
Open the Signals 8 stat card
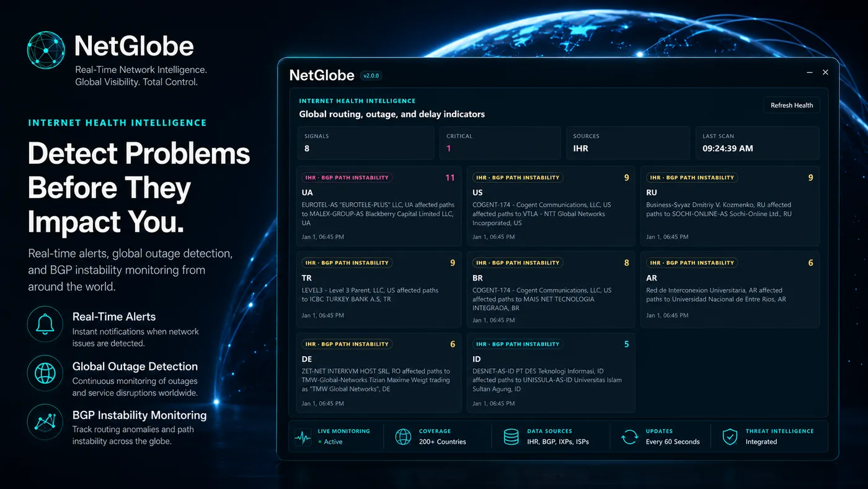click(366, 143)
